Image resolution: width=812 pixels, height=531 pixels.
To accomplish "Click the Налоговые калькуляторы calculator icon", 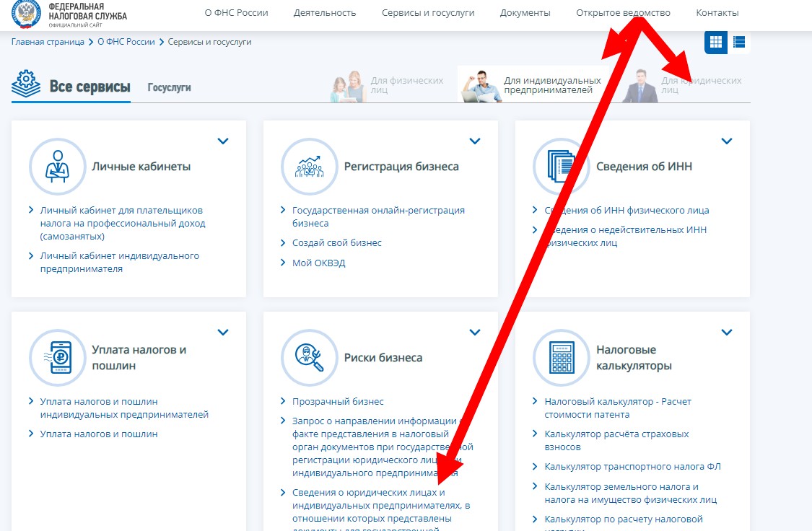I will pyautogui.click(x=561, y=358).
